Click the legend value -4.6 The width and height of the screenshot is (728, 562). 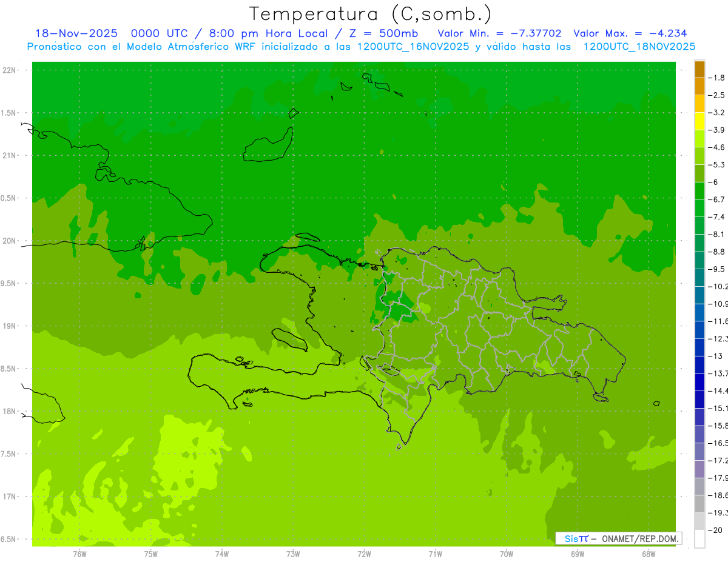tap(716, 147)
